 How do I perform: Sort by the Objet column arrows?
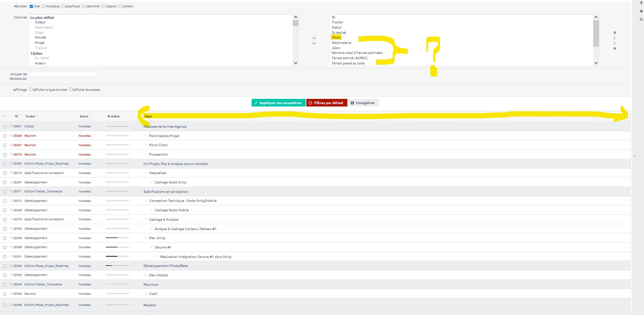[154, 116]
